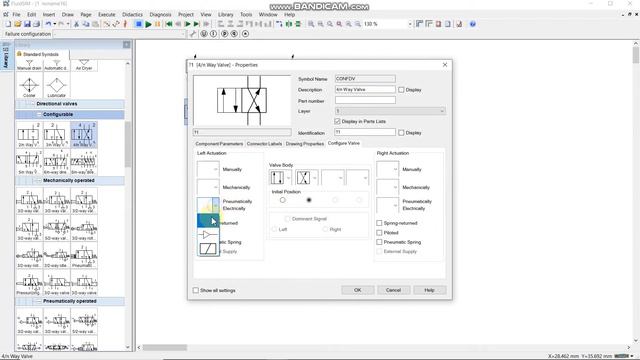Click the Cancel button
Viewport: 640px width, 360px height.
393,290
